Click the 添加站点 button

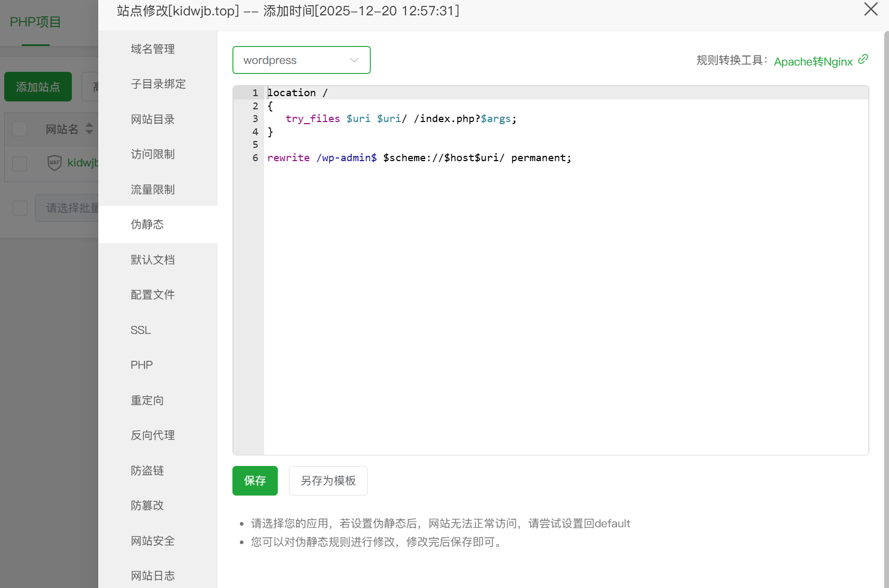(x=38, y=87)
